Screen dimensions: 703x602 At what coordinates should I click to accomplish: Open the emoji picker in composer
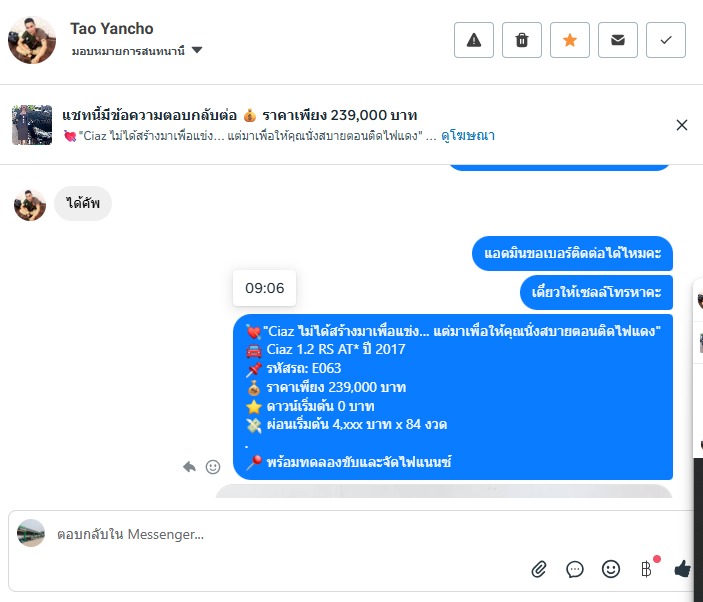(611, 569)
